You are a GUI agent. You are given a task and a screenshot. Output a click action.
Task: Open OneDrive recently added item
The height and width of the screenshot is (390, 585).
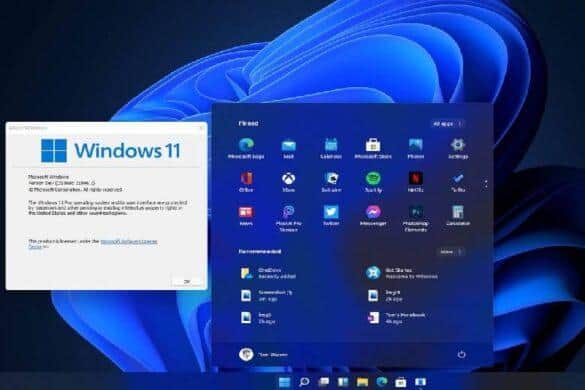coord(269,273)
